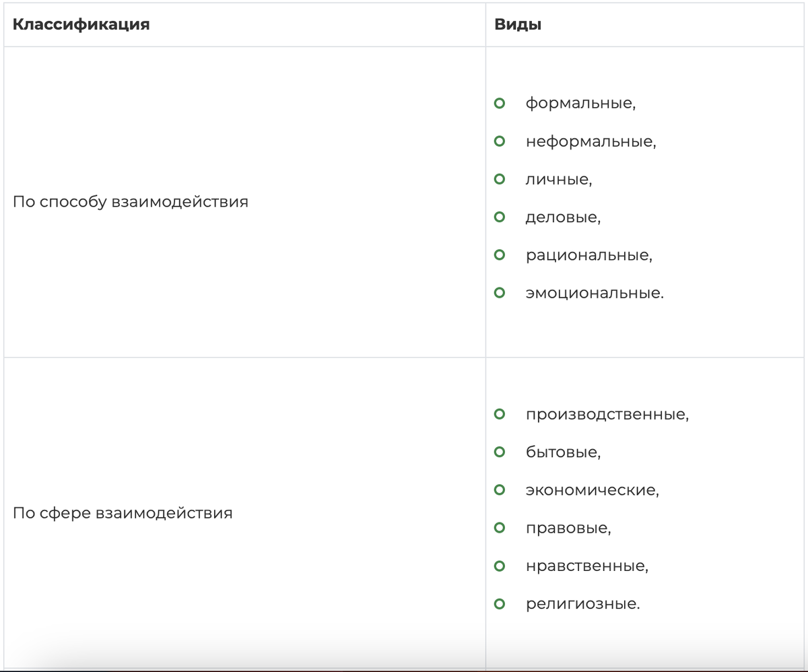Click the 'Классификация' column header
Image resolution: width=808 pixels, height=672 pixels.
point(81,25)
